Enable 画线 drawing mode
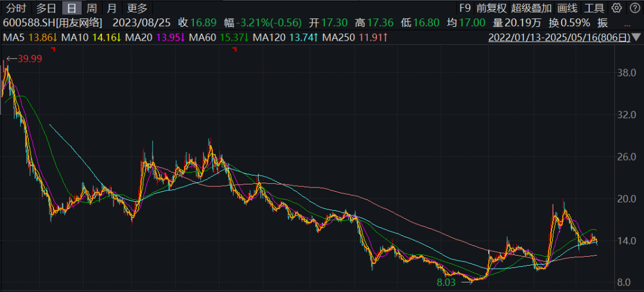Screen dimensions: 644x292 [567, 8]
